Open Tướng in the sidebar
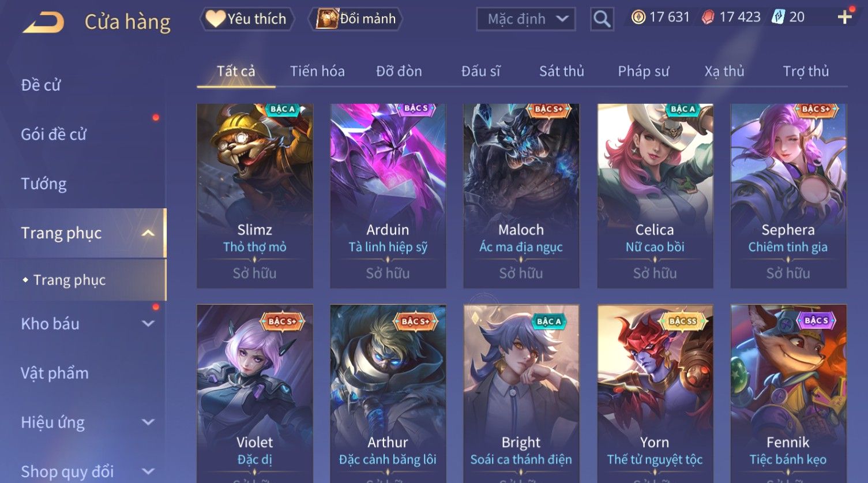This screenshot has height=483, width=868. point(44,184)
